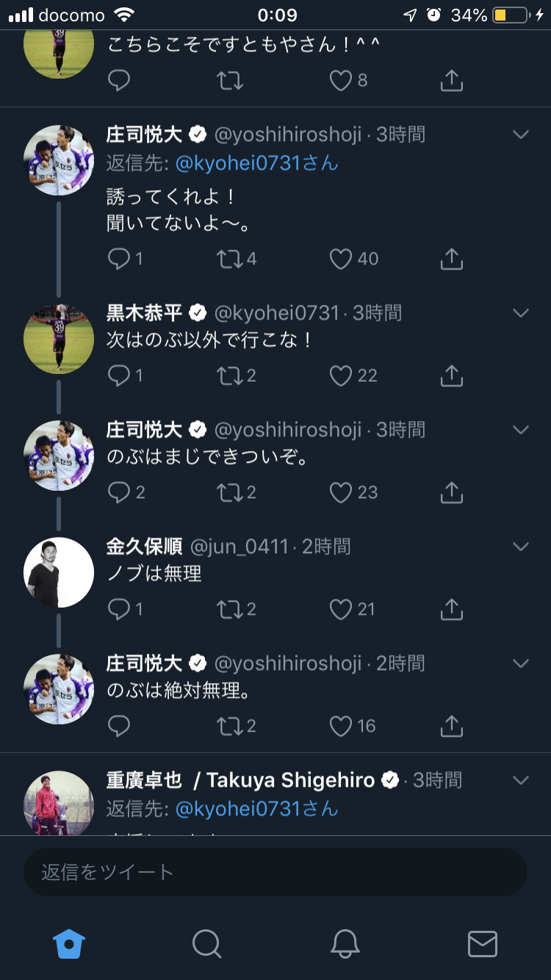551x980 pixels.
Task: Reply to the のぶは絶対無理 tweet
Action: (x=119, y=726)
